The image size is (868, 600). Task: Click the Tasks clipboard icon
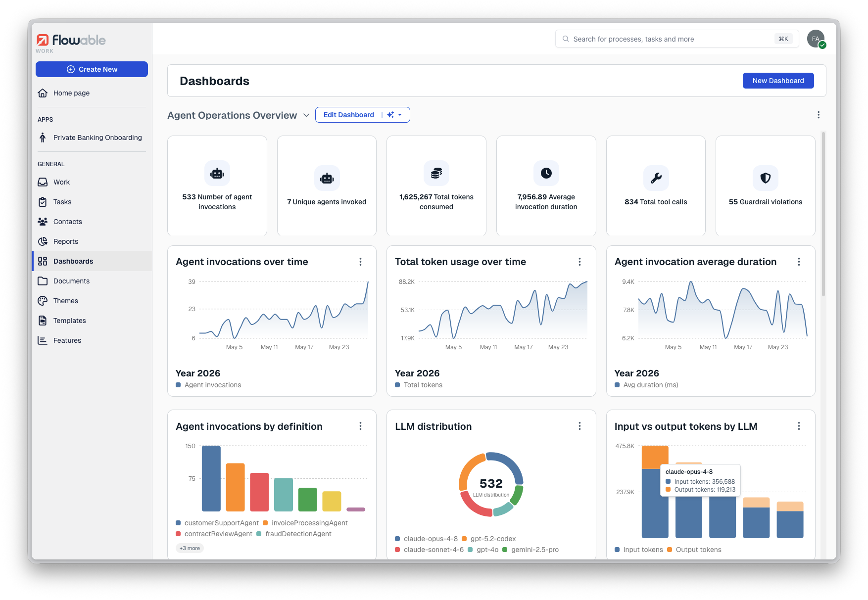[x=43, y=202]
